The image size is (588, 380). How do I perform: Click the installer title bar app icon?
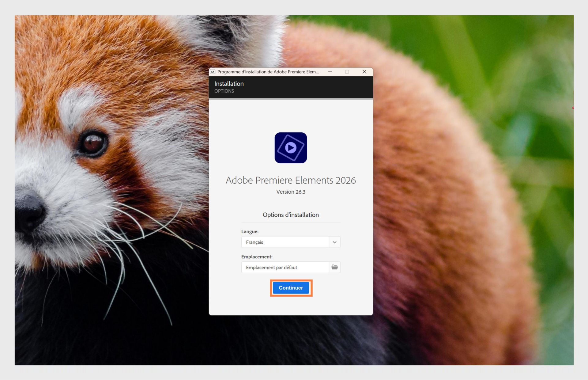pyautogui.click(x=213, y=72)
